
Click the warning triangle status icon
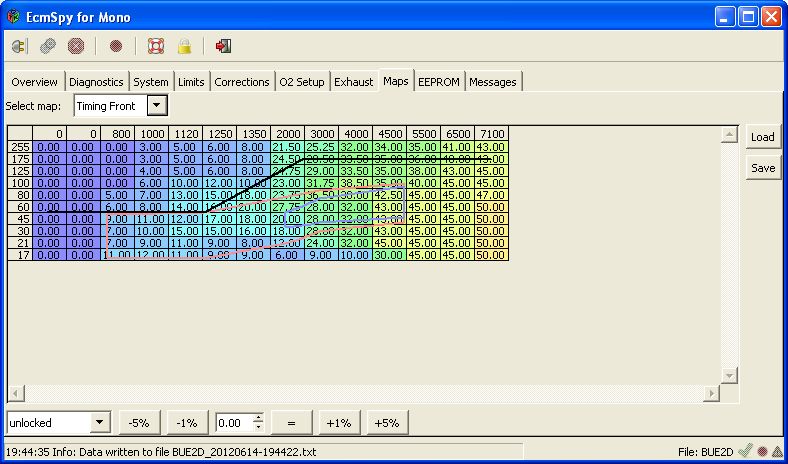click(x=777, y=452)
